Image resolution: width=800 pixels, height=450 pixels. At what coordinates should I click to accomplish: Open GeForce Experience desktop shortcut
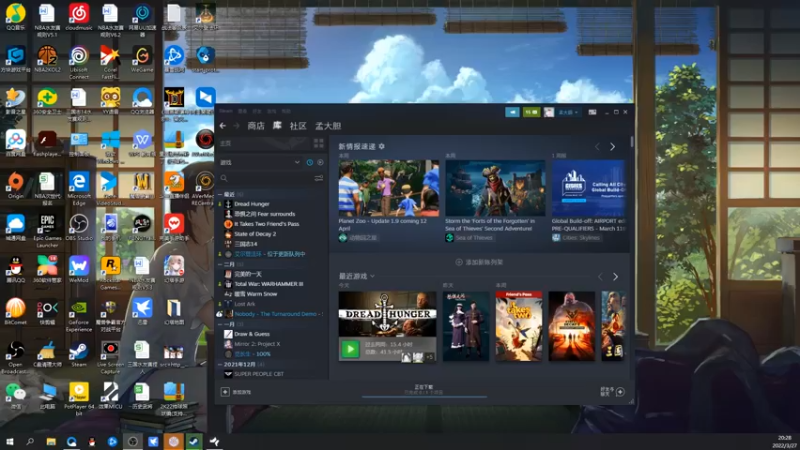tap(79, 314)
